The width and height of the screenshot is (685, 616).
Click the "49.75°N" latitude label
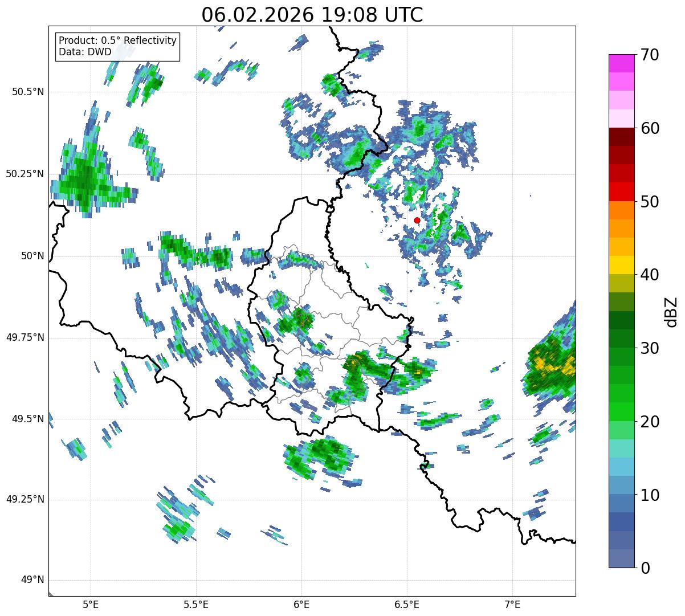[x=25, y=337]
